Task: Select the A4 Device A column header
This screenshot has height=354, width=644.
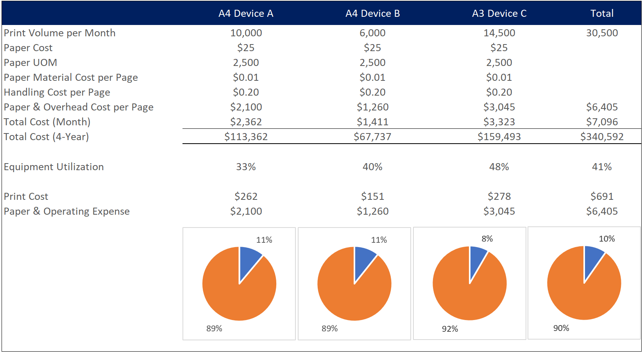Action: click(246, 13)
